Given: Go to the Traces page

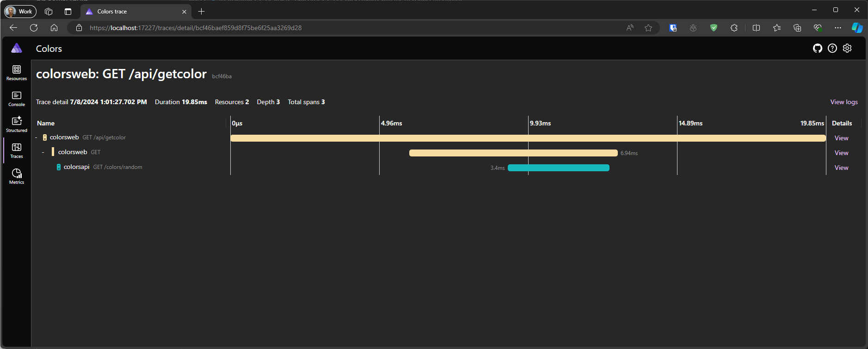Looking at the screenshot, I should pyautogui.click(x=17, y=150).
